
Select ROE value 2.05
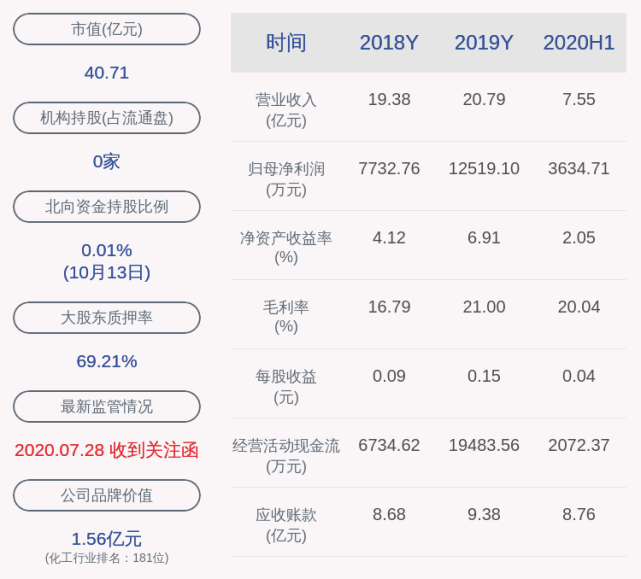[x=579, y=238]
